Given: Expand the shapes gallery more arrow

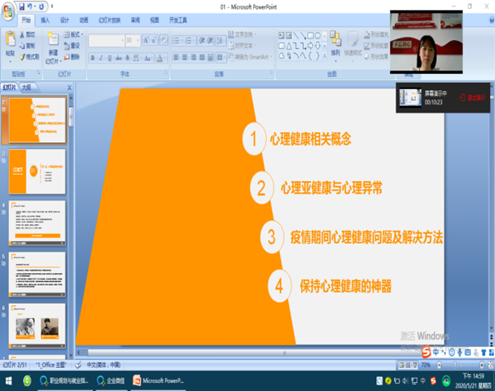Looking at the screenshot, I should pyautogui.click(x=324, y=55).
